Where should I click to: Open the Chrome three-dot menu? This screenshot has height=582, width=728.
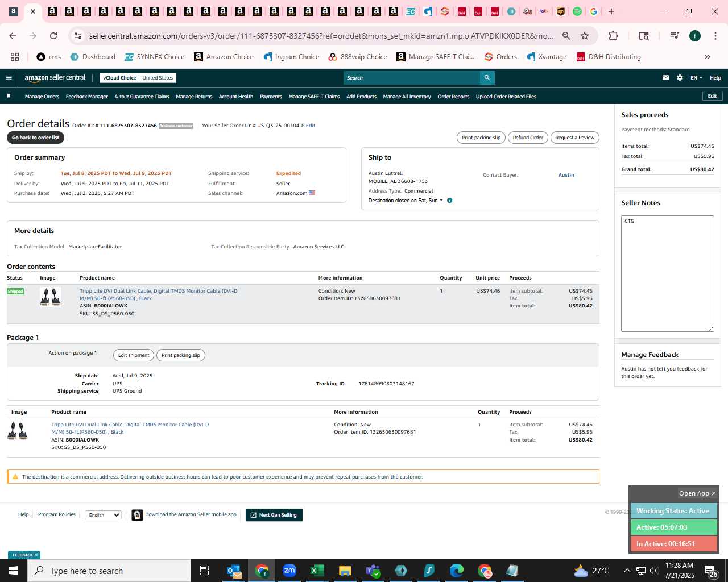pos(715,36)
